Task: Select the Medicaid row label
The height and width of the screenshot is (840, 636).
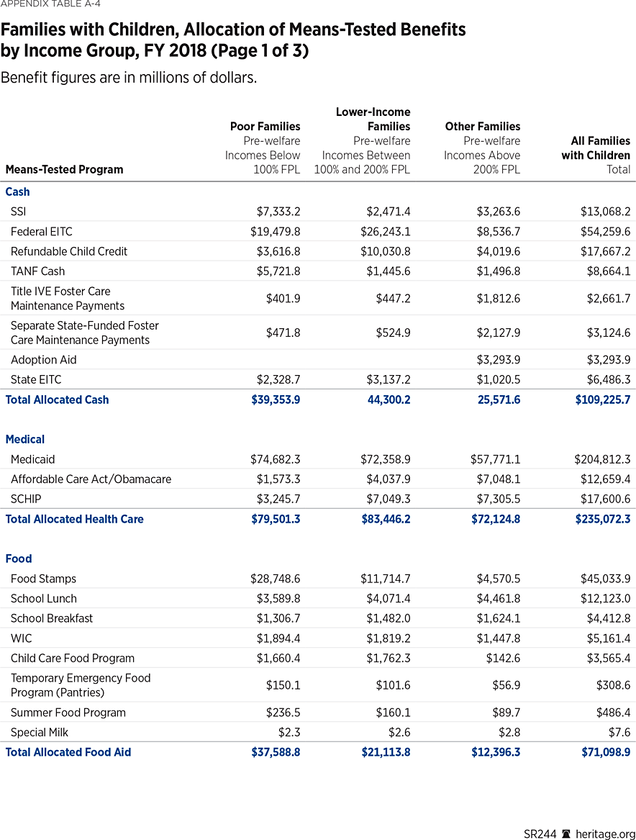Action: 33,459
